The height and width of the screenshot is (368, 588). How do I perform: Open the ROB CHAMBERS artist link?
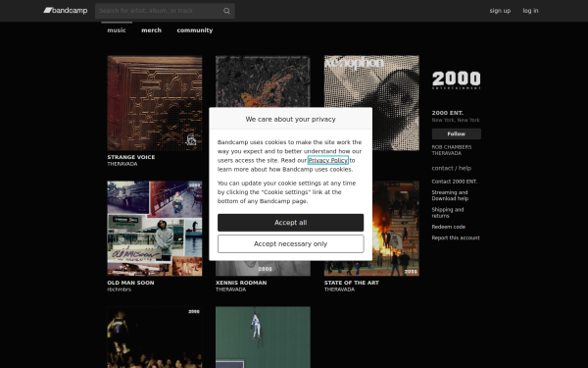pyautogui.click(x=452, y=147)
